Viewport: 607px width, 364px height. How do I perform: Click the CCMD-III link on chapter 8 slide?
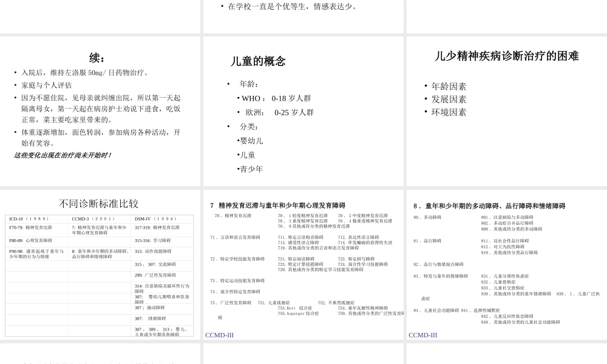(x=422, y=334)
